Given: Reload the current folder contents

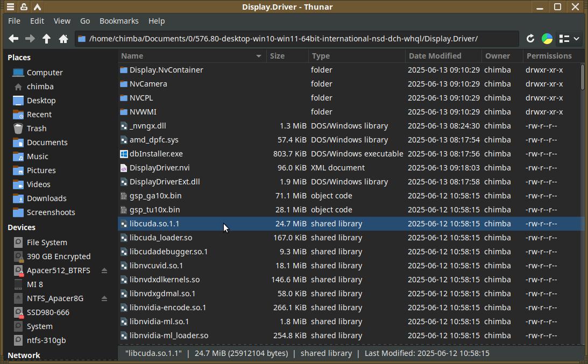Looking at the screenshot, I should [530, 39].
